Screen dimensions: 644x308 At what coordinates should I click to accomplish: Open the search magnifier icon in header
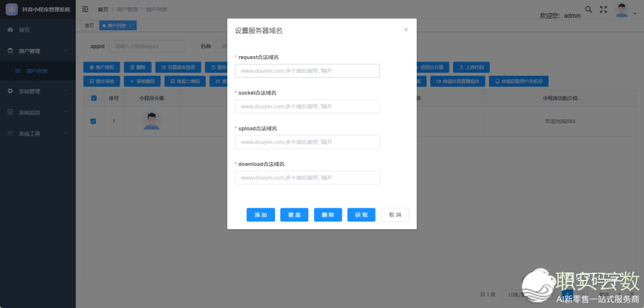click(589, 10)
